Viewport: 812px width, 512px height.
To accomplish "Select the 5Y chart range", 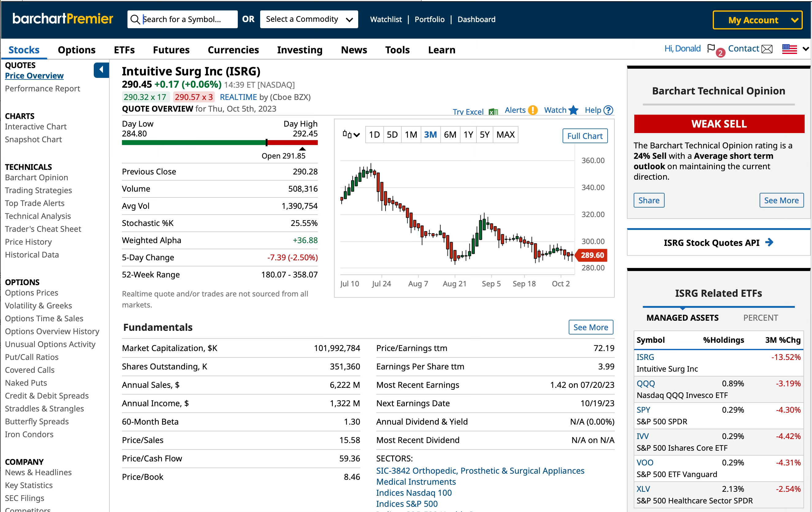I will [x=484, y=135].
